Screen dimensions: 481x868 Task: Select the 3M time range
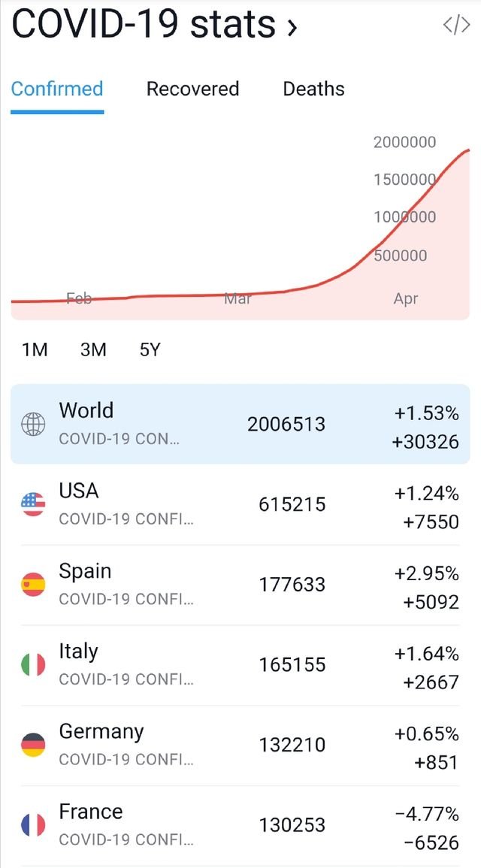(x=93, y=350)
